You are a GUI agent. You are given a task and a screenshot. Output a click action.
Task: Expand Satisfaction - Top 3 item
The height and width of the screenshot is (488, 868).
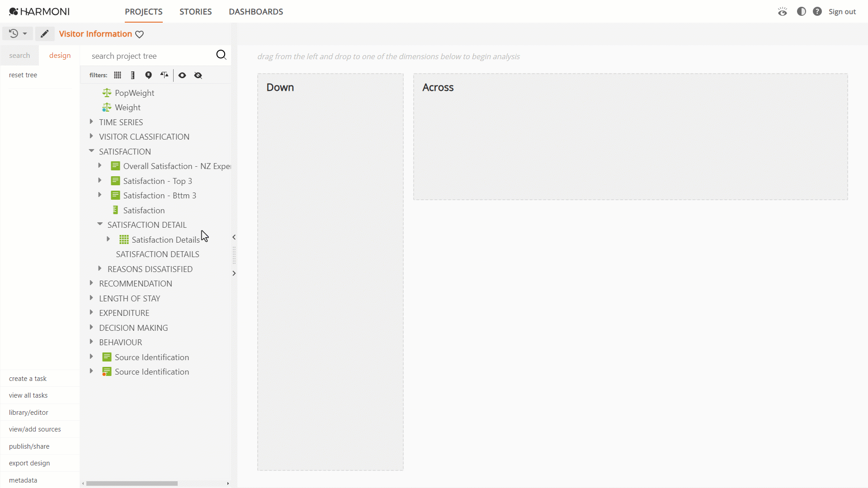coord(100,180)
